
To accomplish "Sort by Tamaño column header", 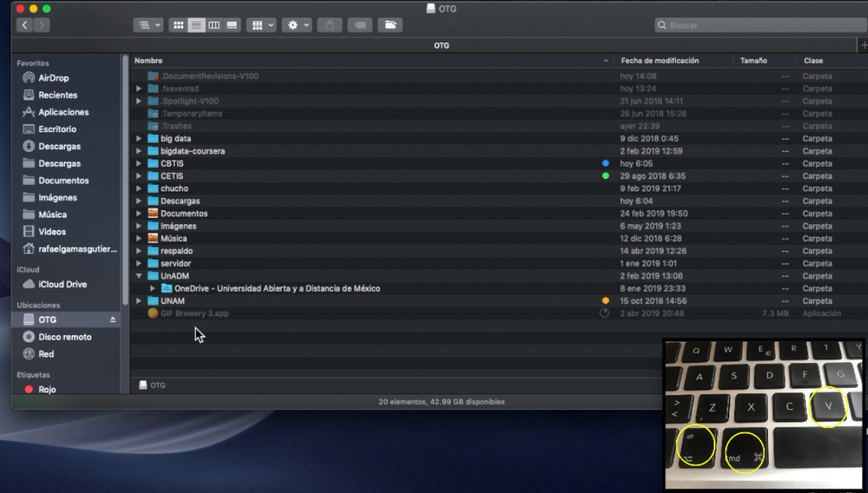I will coord(753,61).
